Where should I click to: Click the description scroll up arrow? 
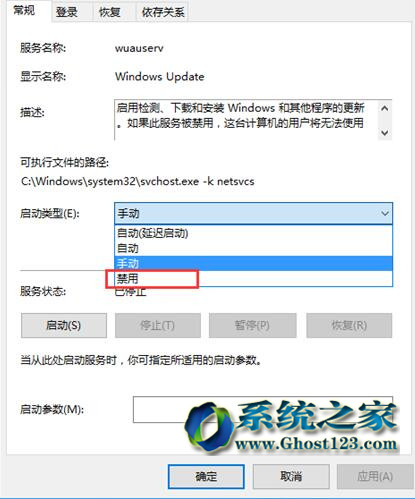click(385, 108)
